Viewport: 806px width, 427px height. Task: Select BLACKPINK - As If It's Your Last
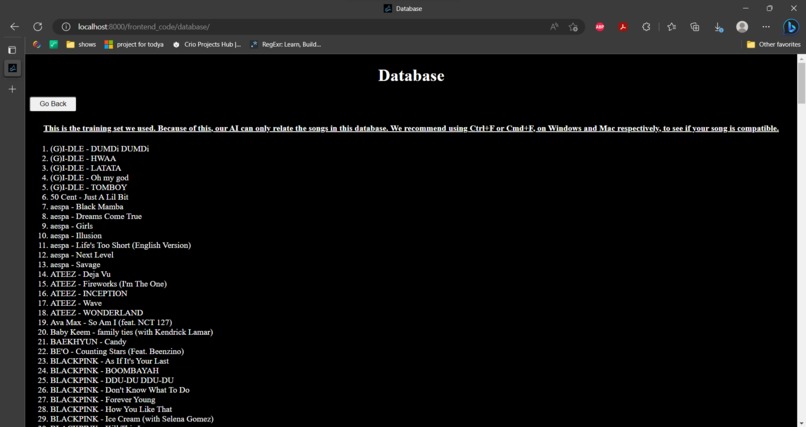pos(109,361)
